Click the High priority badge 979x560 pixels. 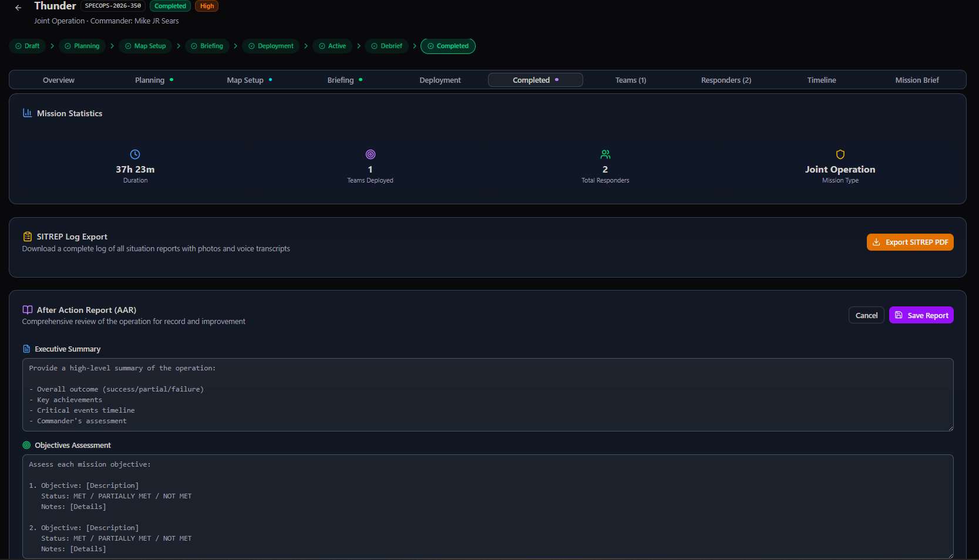(207, 6)
